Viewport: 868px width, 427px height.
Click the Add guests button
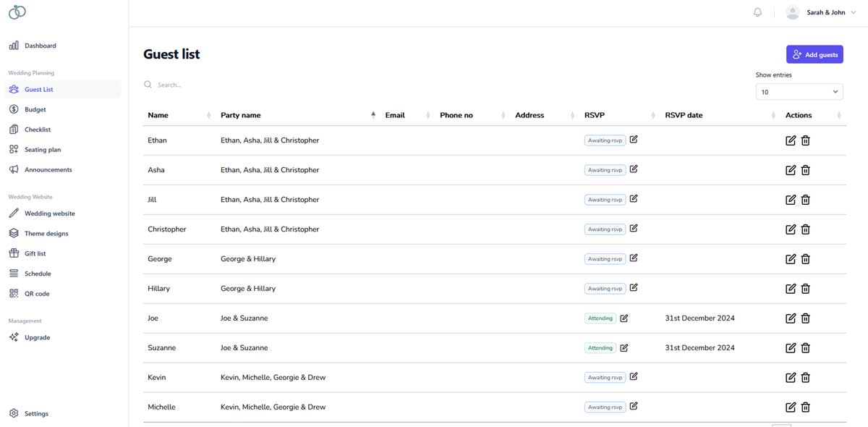(814, 54)
